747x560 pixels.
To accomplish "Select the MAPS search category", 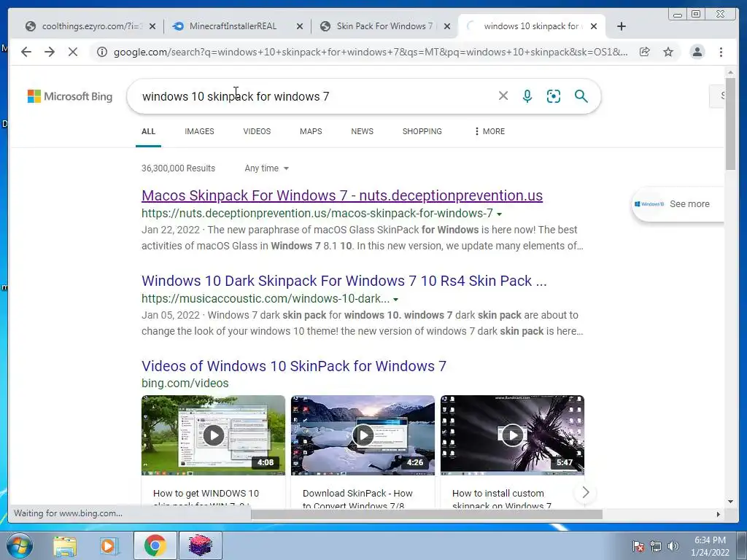I will (311, 131).
